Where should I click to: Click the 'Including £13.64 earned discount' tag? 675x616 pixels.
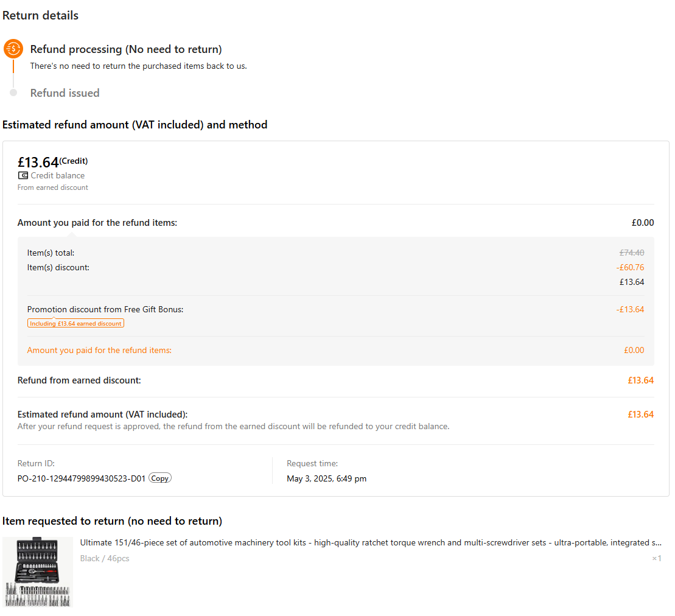tap(75, 323)
